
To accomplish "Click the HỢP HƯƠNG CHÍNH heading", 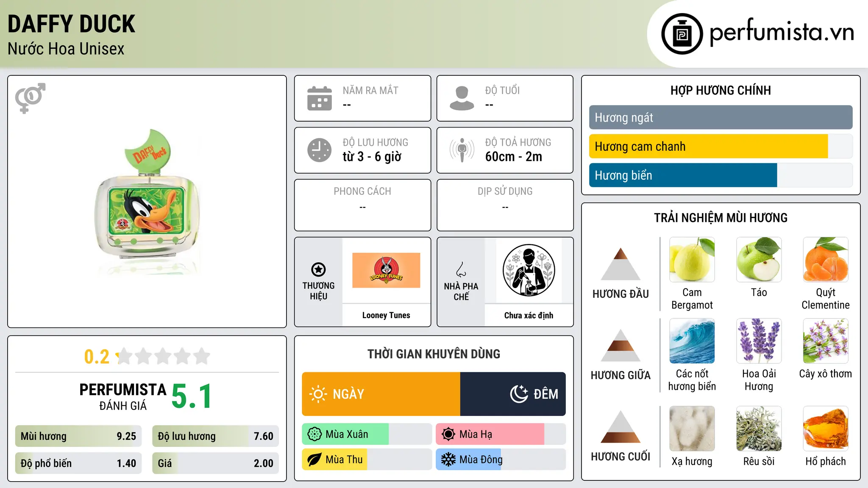I will coord(721,90).
